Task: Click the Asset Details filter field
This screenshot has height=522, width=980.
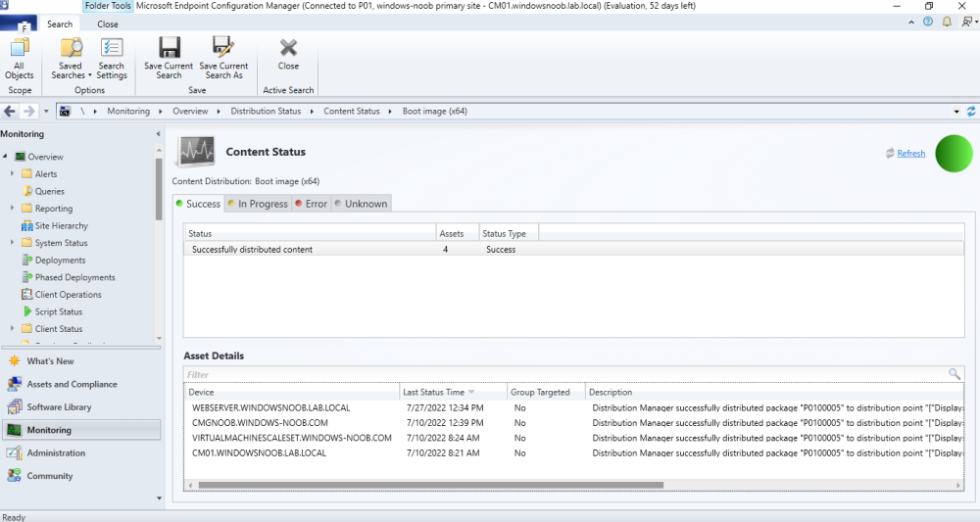Action: (563, 374)
